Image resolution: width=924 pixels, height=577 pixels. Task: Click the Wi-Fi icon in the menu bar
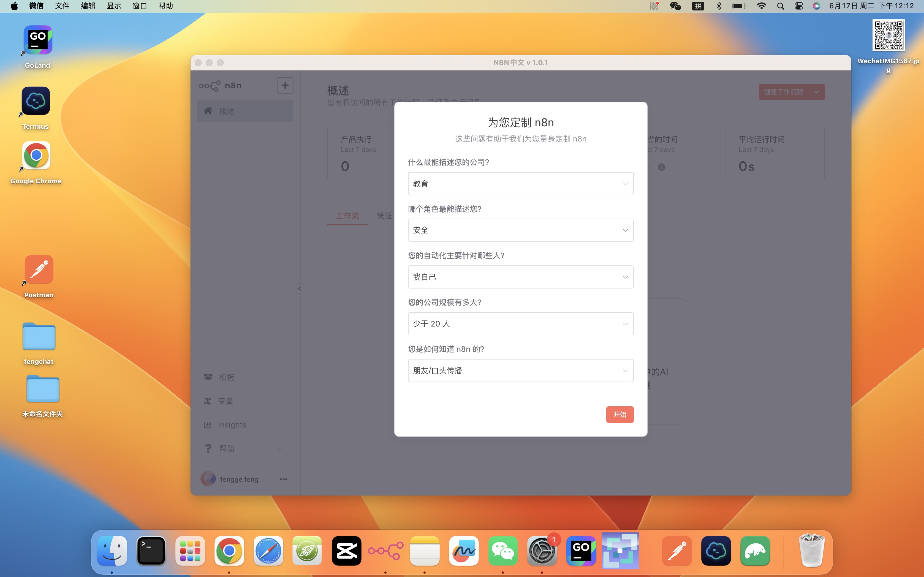coord(761,6)
